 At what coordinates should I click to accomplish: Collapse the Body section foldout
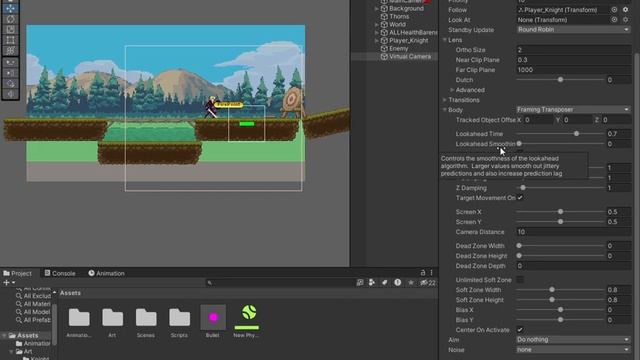(444, 110)
